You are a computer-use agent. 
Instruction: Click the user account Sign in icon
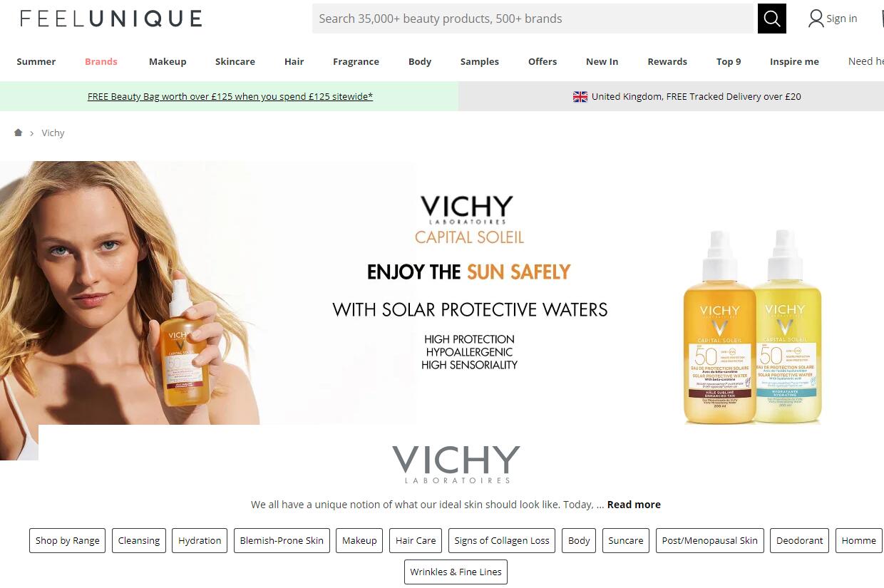click(816, 19)
